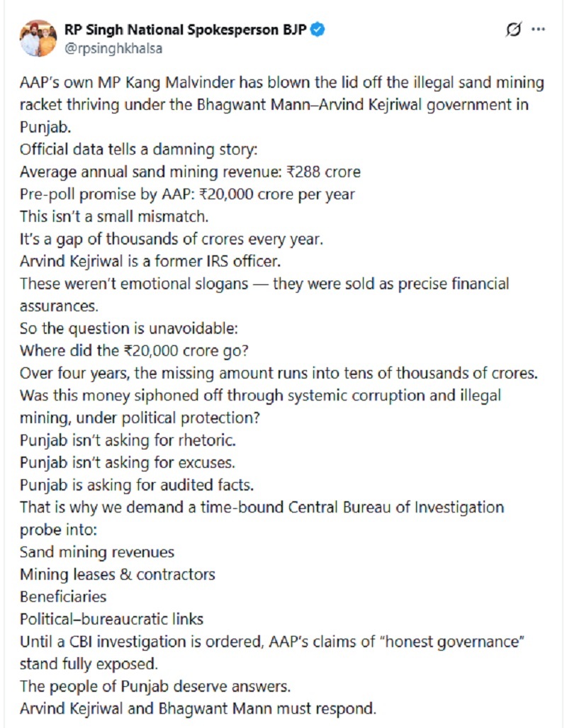This screenshot has height=728, width=567.
Task: Click the "Pre-poll promise by AAP" line
Action: click(x=188, y=194)
